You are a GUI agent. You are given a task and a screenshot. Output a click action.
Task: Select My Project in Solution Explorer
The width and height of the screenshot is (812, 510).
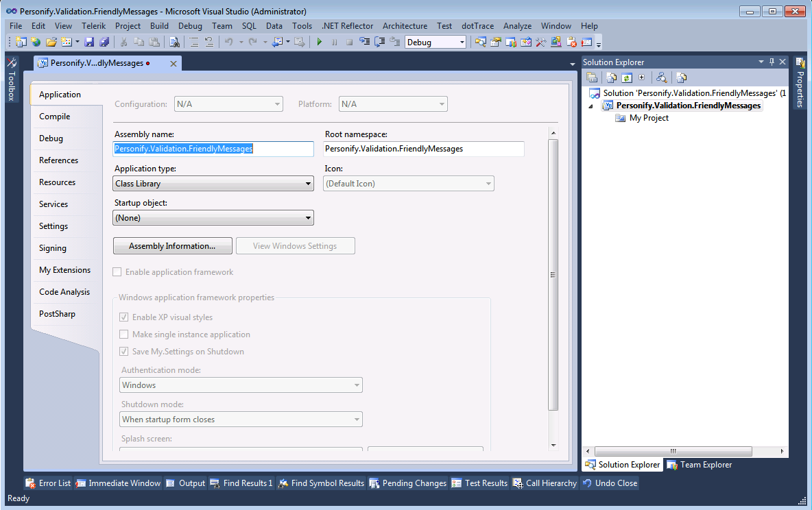[648, 118]
